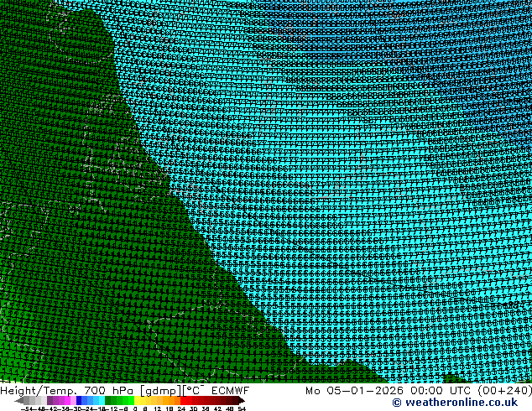Click the dark blue legend swatch above -30
The width and height of the screenshot is (532, 411).
click(79, 400)
